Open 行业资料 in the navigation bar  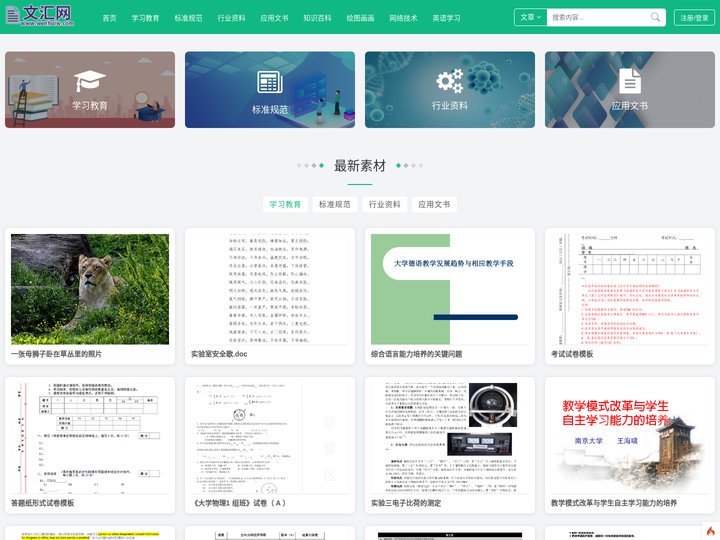231,18
